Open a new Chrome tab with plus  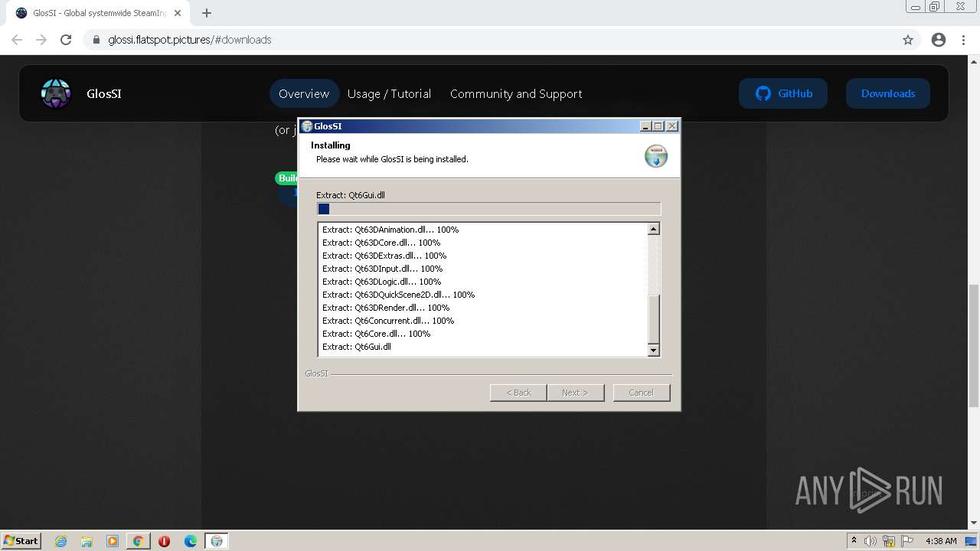[207, 13]
